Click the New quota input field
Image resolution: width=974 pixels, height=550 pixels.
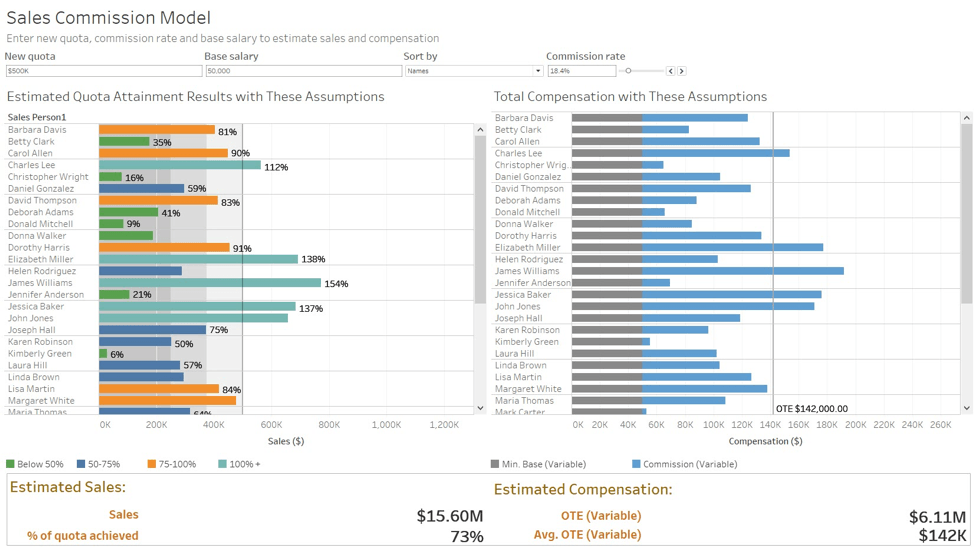tap(103, 71)
